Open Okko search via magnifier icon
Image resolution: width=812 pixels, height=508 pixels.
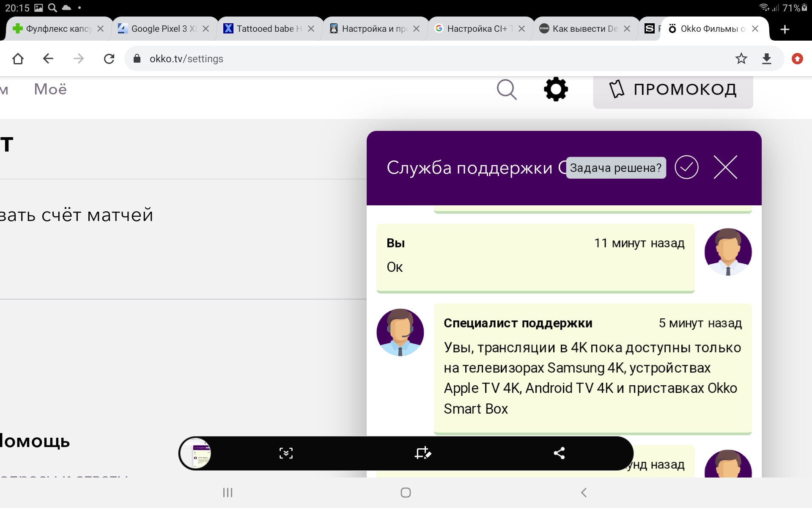(x=506, y=89)
